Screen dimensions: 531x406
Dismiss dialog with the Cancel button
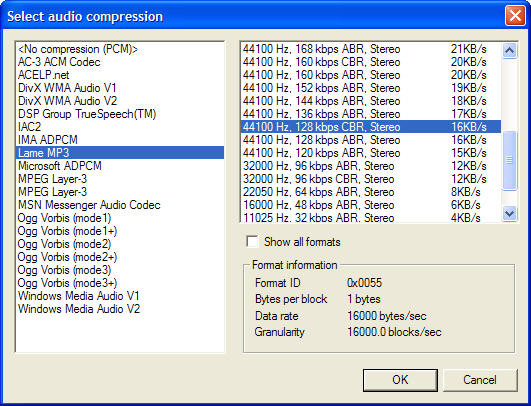[x=480, y=380]
